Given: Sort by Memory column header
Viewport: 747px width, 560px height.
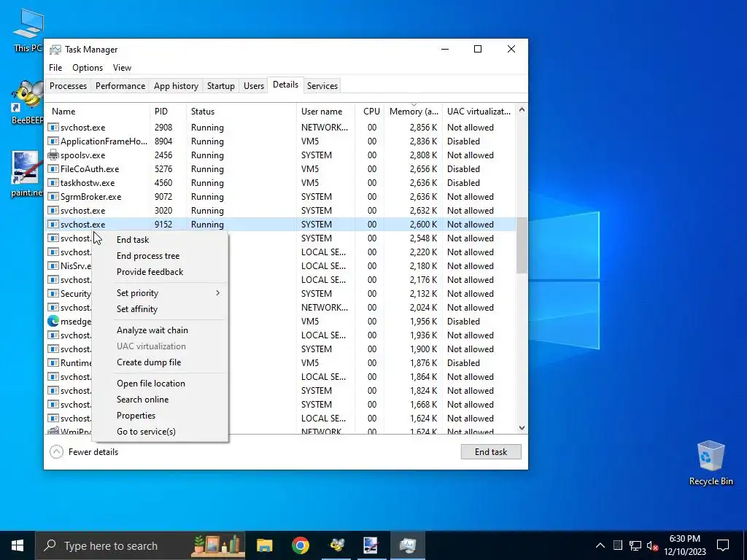Looking at the screenshot, I should 414,112.
